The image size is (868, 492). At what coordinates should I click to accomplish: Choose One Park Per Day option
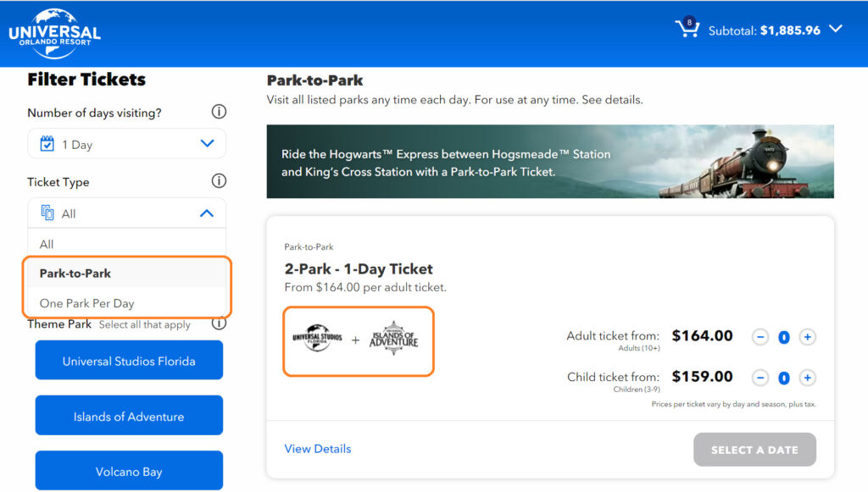[x=86, y=303]
